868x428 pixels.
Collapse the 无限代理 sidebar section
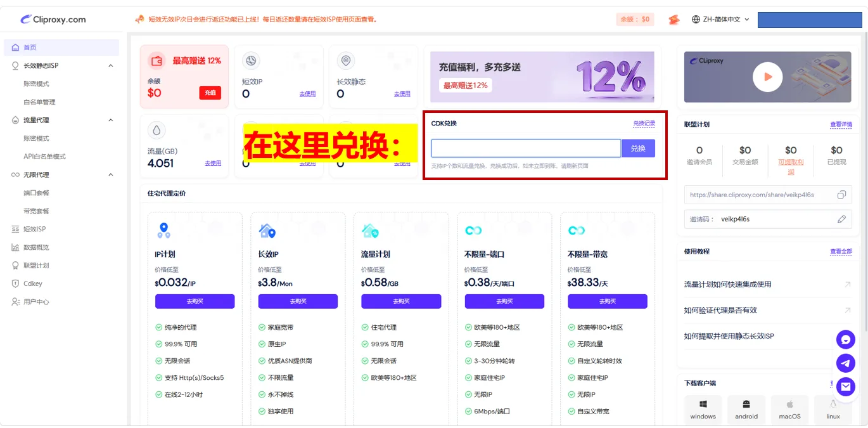pyautogui.click(x=111, y=175)
